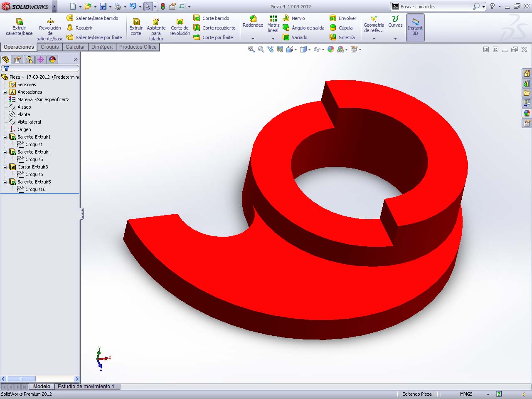Select the Simetría mirror tool
The height and width of the screenshot is (399, 532).
pyautogui.click(x=342, y=37)
